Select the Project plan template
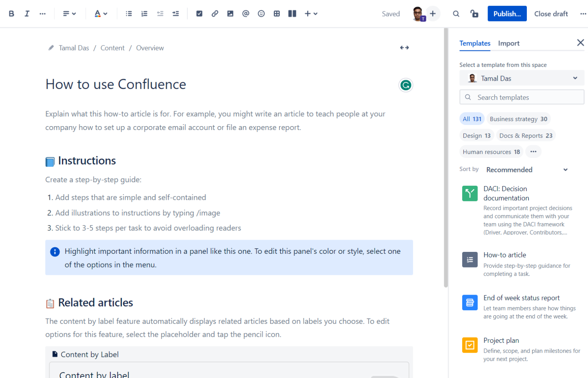This screenshot has width=588, height=378. (x=522, y=350)
